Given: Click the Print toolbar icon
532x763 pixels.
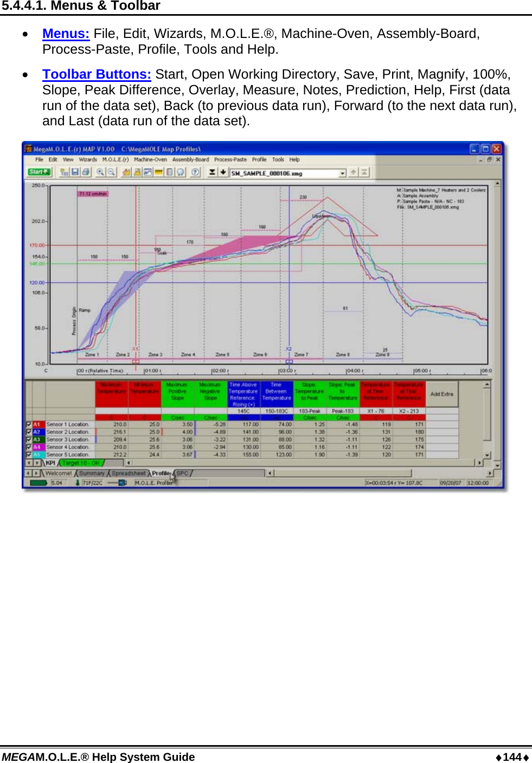Looking at the screenshot, I should [x=85, y=172].
